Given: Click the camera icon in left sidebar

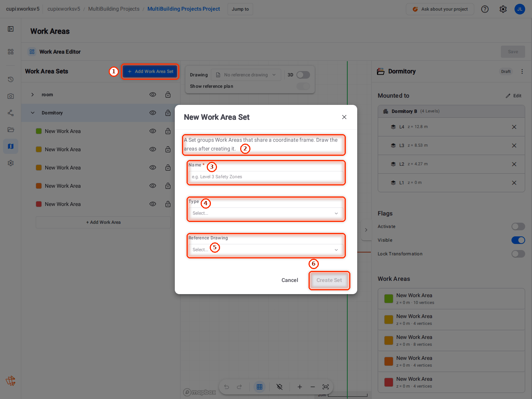Looking at the screenshot, I should point(11,96).
